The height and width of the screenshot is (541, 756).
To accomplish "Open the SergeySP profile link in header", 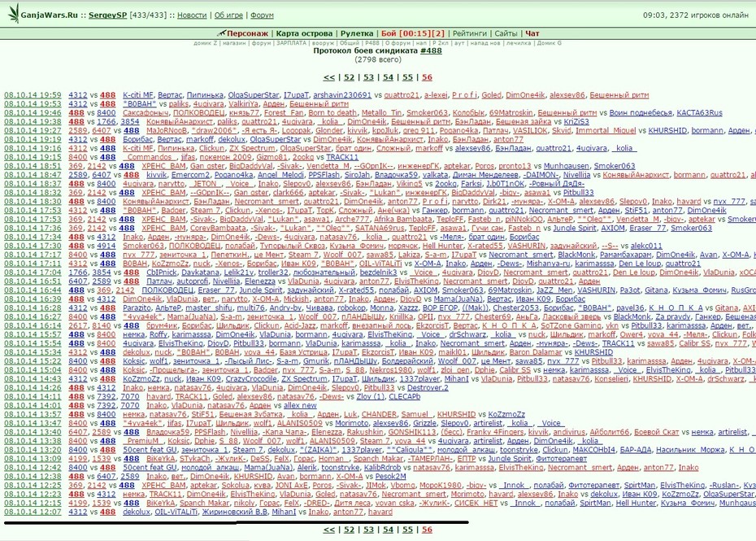I will (x=107, y=15).
